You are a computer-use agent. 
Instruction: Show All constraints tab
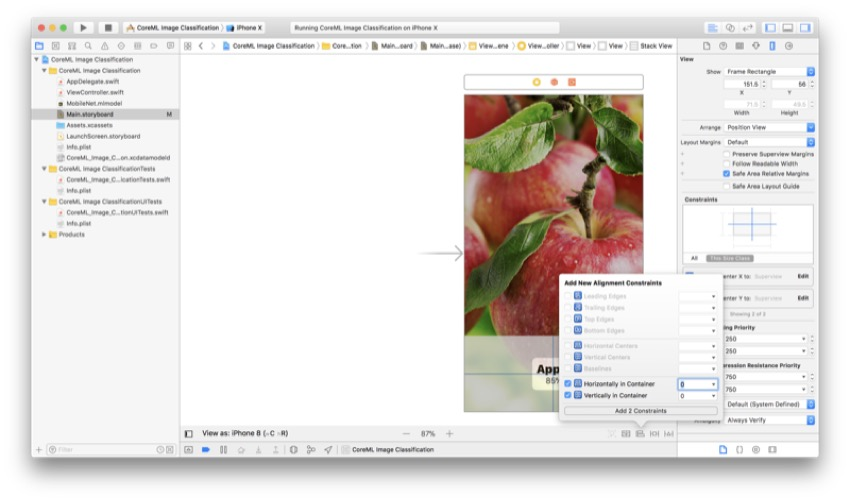[694, 258]
